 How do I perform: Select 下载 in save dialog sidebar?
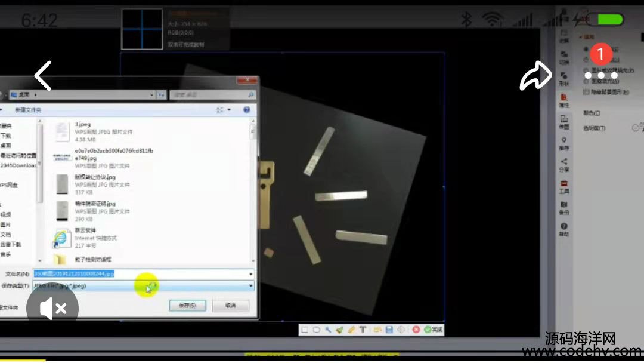pyautogui.click(x=6, y=136)
